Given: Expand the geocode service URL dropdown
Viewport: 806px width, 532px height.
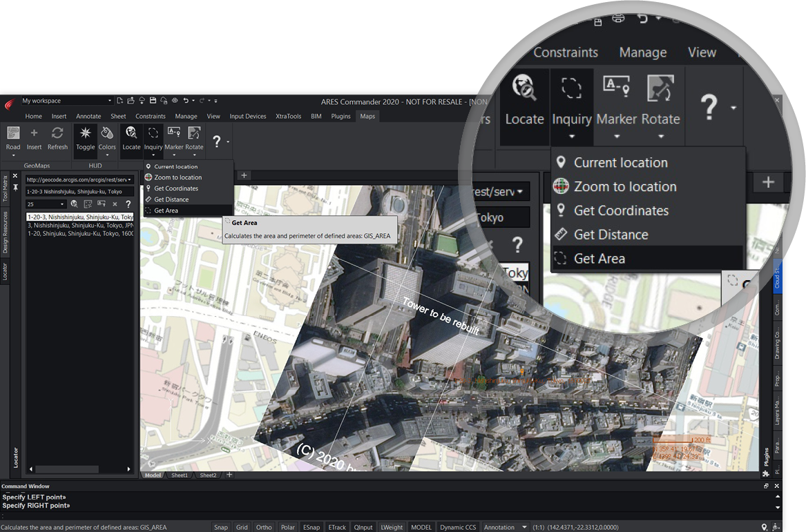Looking at the screenshot, I should [130, 179].
